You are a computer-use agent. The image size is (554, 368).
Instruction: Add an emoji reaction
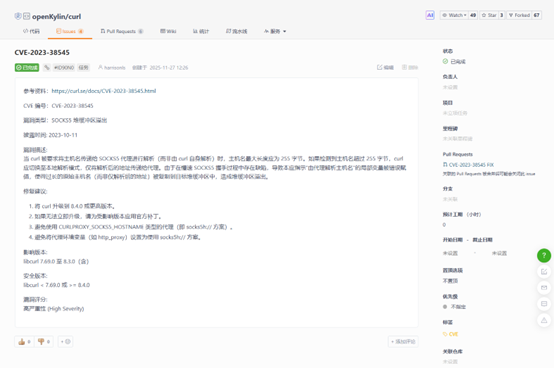[65, 342]
